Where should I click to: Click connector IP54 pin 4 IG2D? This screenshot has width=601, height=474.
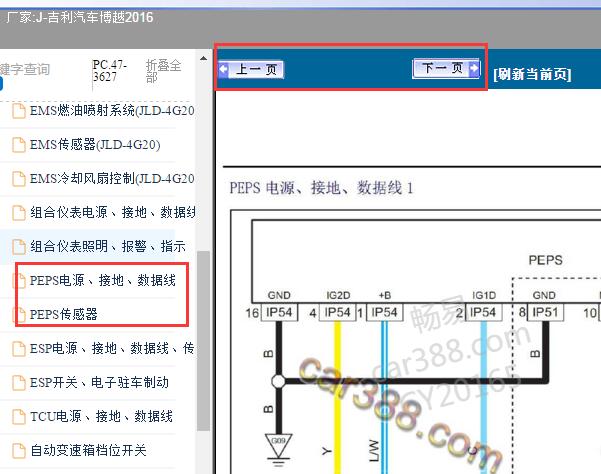[337, 312]
